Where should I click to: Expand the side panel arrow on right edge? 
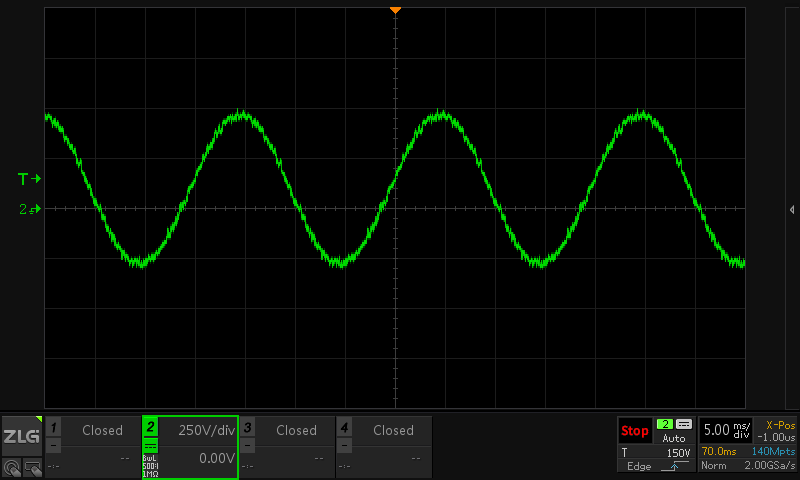[x=792, y=209]
